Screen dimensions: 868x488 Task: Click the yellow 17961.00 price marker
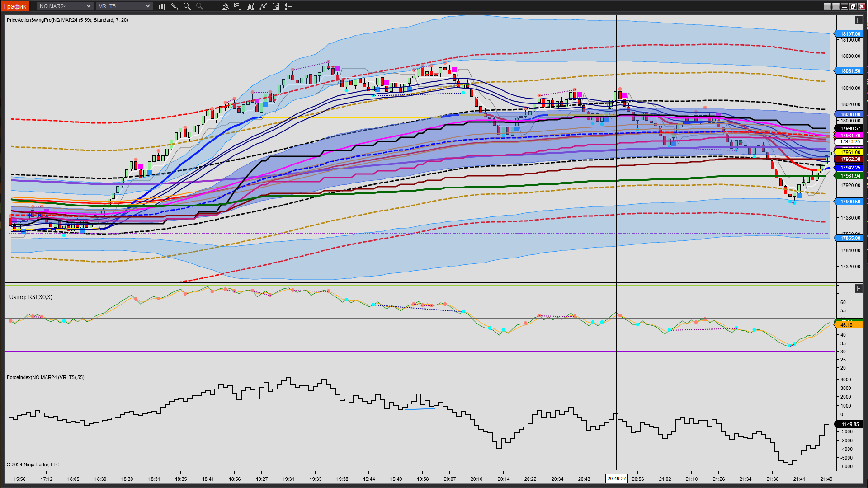point(849,152)
